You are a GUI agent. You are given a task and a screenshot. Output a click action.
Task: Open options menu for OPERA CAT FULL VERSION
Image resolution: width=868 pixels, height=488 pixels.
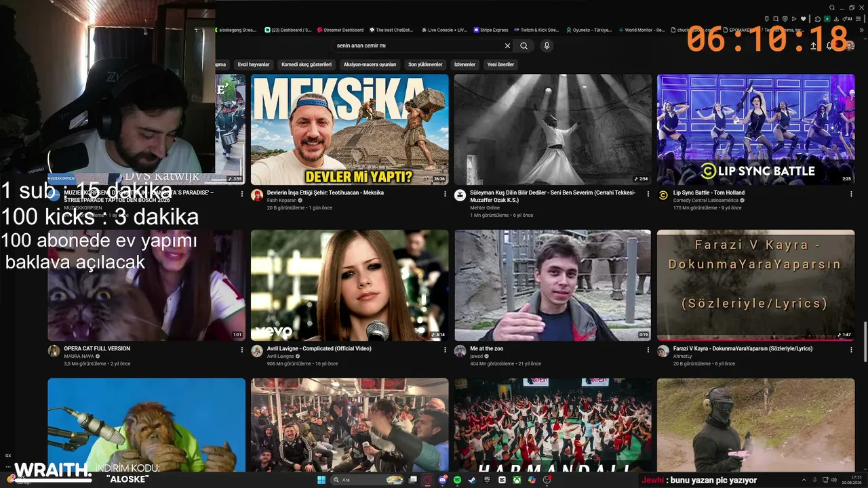click(242, 350)
